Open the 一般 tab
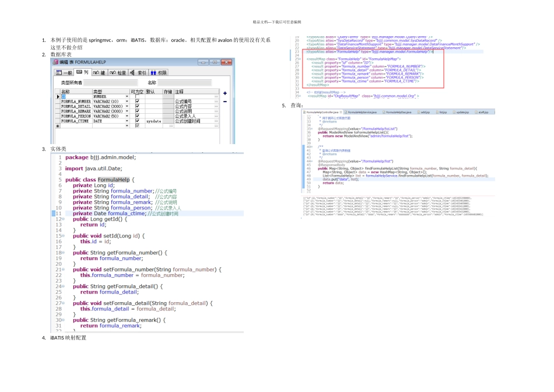The image size is (554, 392). [64, 73]
